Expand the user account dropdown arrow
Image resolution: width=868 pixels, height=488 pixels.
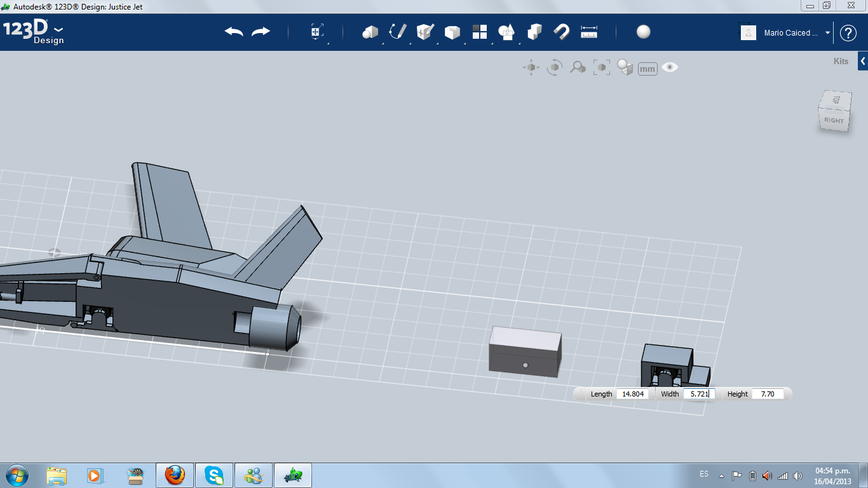827,33
